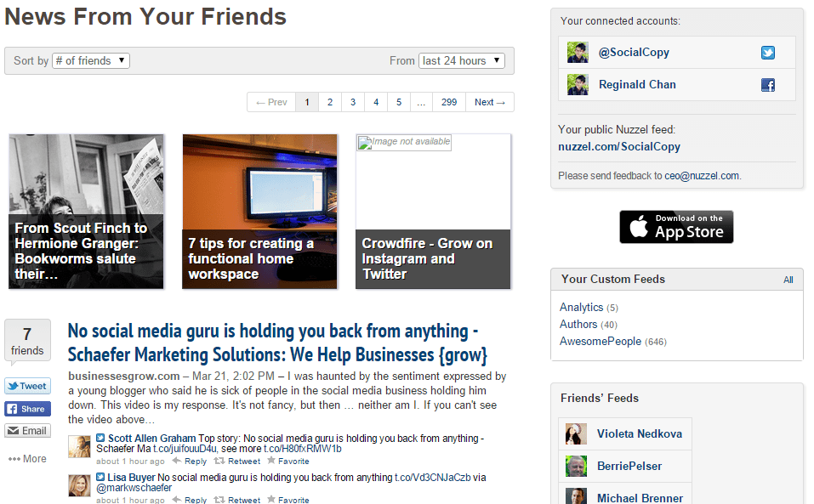Select current page 1
Screen dimensions: 814x504
click(307, 102)
